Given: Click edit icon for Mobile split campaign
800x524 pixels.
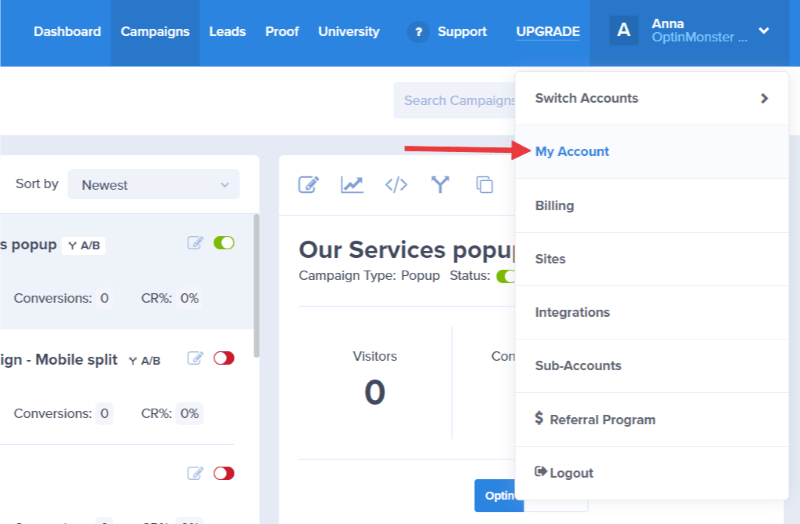Looking at the screenshot, I should tap(196, 358).
